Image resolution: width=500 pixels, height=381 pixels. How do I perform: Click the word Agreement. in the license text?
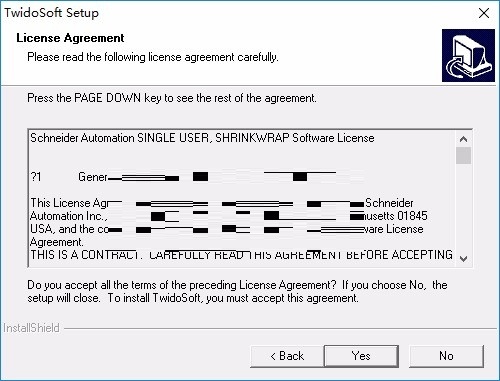pyautogui.click(x=57, y=242)
